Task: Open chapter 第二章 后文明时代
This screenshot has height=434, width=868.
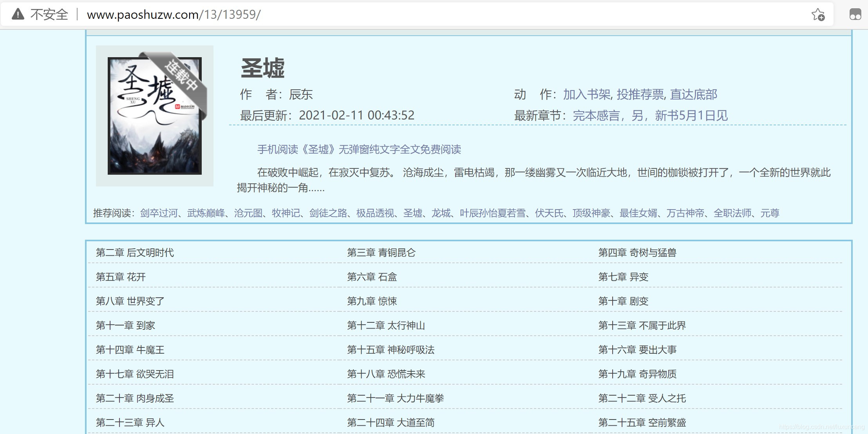Action: pos(135,253)
